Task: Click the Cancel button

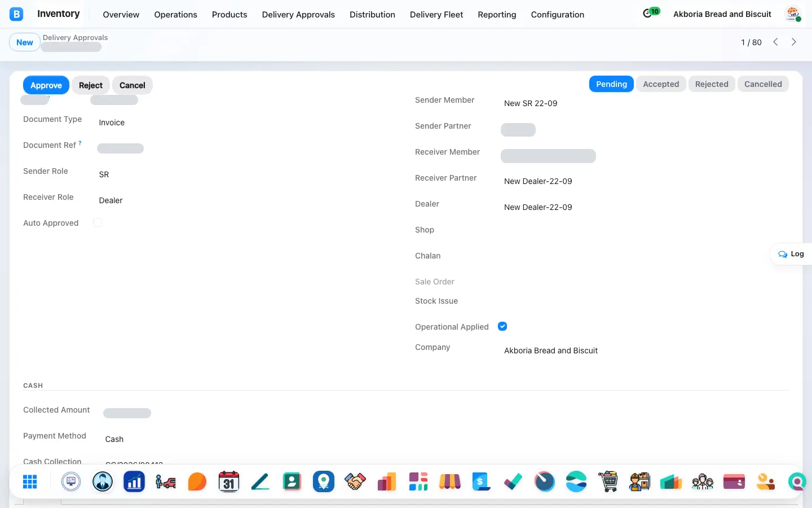Action: tap(133, 85)
